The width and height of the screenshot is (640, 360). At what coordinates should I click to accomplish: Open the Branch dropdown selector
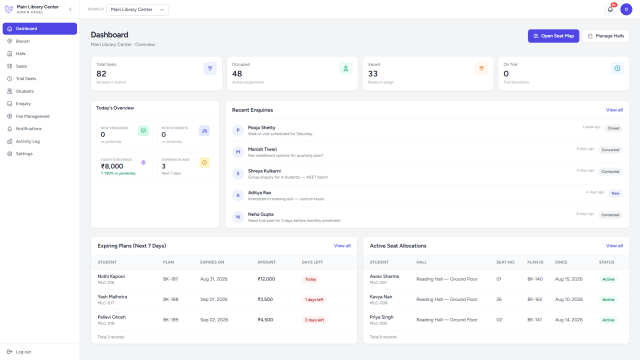(x=138, y=9)
